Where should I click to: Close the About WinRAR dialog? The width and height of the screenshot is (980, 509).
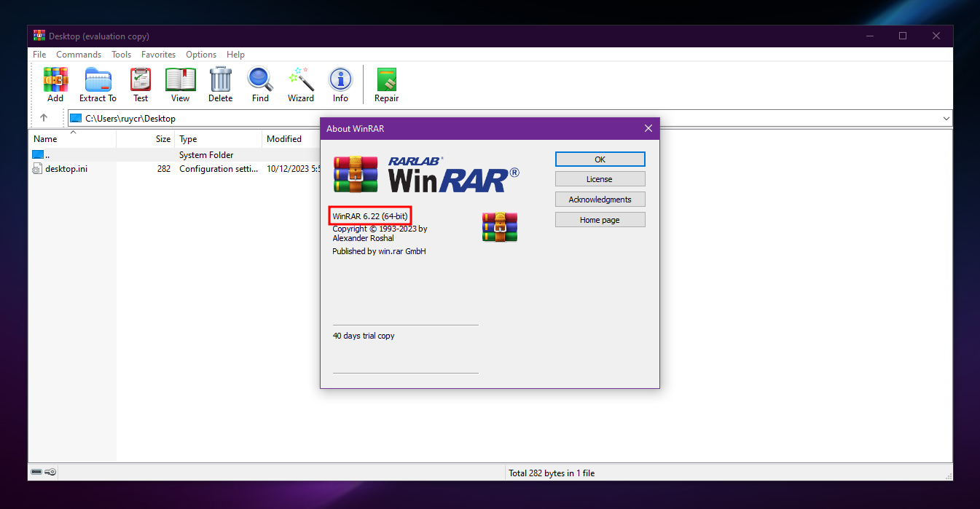click(x=648, y=129)
